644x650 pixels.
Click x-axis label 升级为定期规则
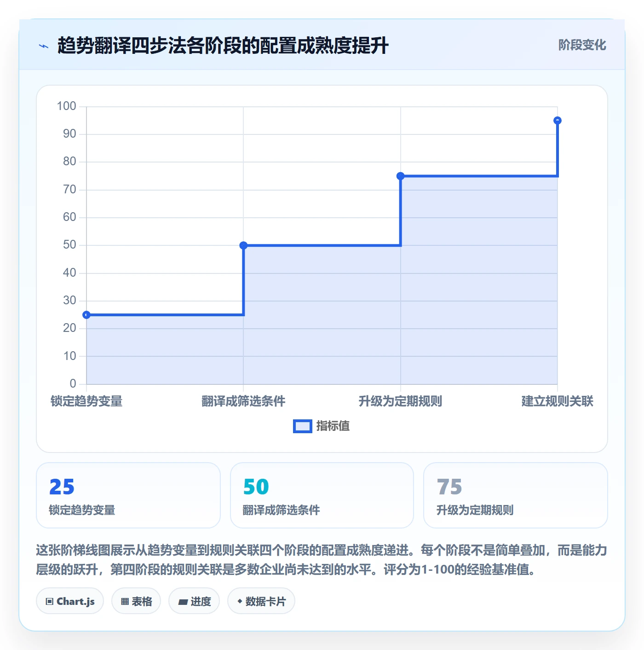(x=400, y=401)
